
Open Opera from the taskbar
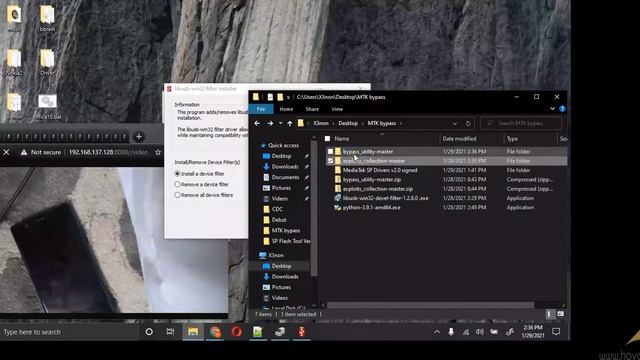click(236, 332)
